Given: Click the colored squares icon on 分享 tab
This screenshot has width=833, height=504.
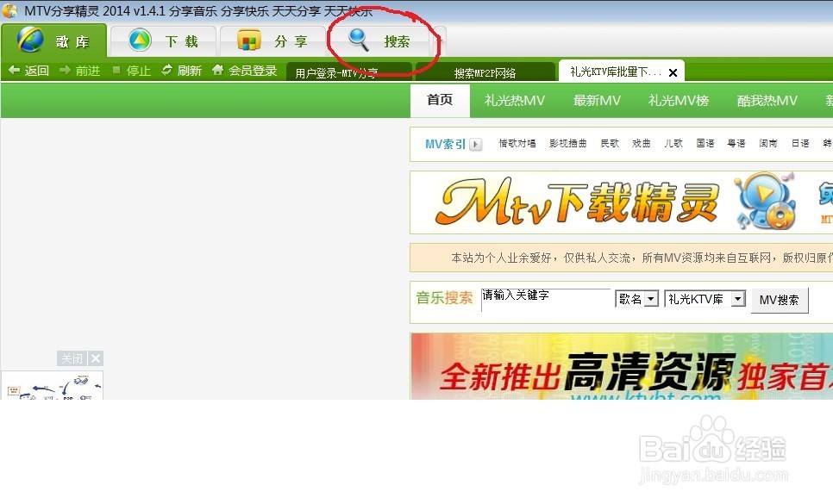Looking at the screenshot, I should pyautogui.click(x=248, y=40).
